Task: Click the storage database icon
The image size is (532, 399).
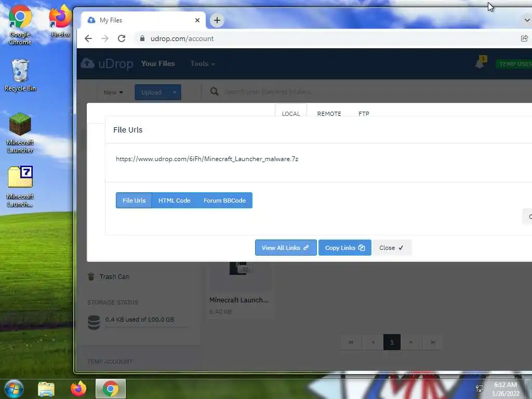Action: 94,322
